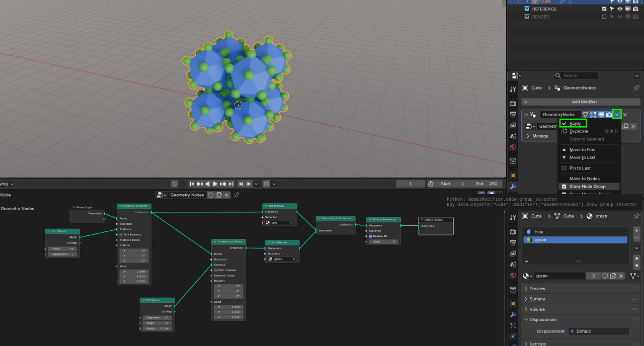Choose Move to First menu entry
Image resolution: width=644 pixels, height=346 pixels.
pos(582,150)
